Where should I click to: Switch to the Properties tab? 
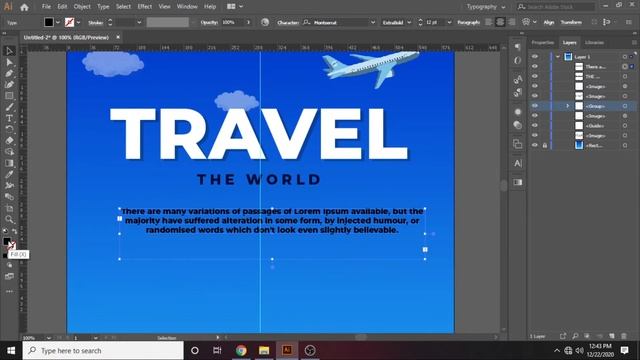(542, 42)
